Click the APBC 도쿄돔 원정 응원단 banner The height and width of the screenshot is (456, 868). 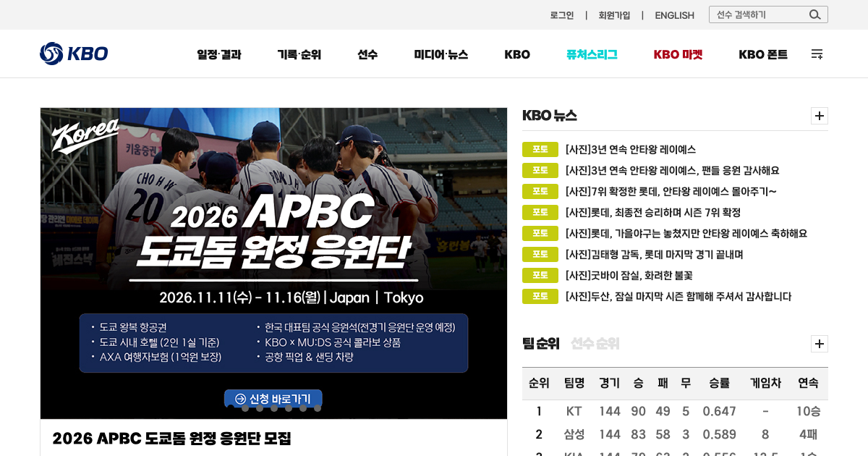coord(273,263)
